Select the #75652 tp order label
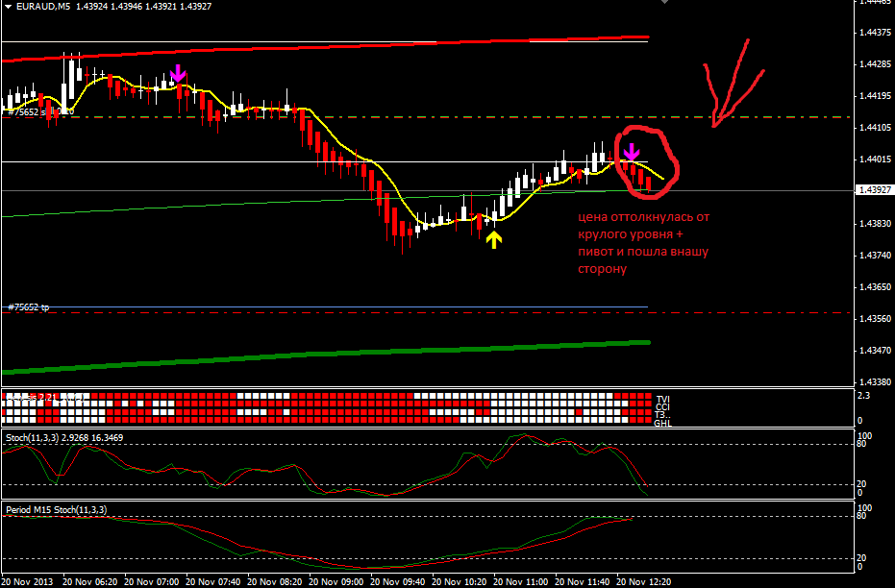This screenshot has height=588, width=895. [x=29, y=306]
